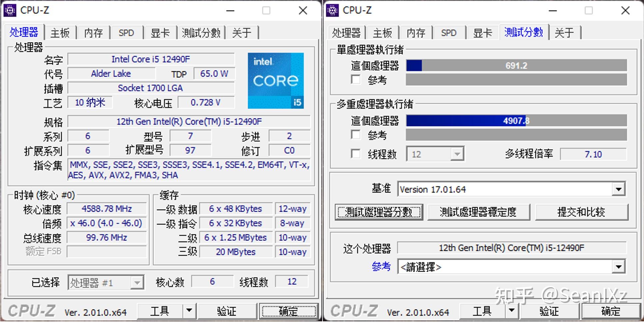Open the benchmark version dropdown showing Version 17.01.64
This screenshot has width=644, height=322.
tap(619, 189)
